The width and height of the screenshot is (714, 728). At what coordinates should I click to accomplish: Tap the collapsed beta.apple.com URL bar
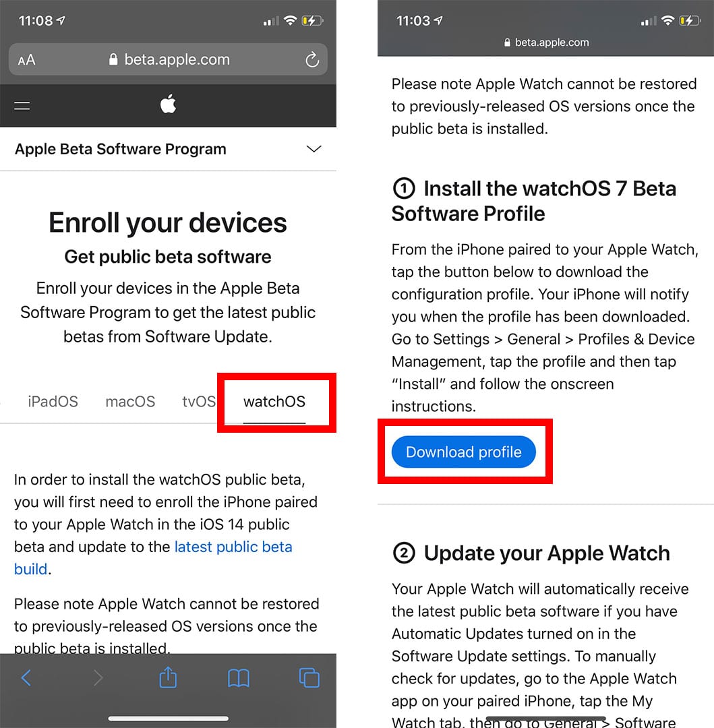click(546, 42)
